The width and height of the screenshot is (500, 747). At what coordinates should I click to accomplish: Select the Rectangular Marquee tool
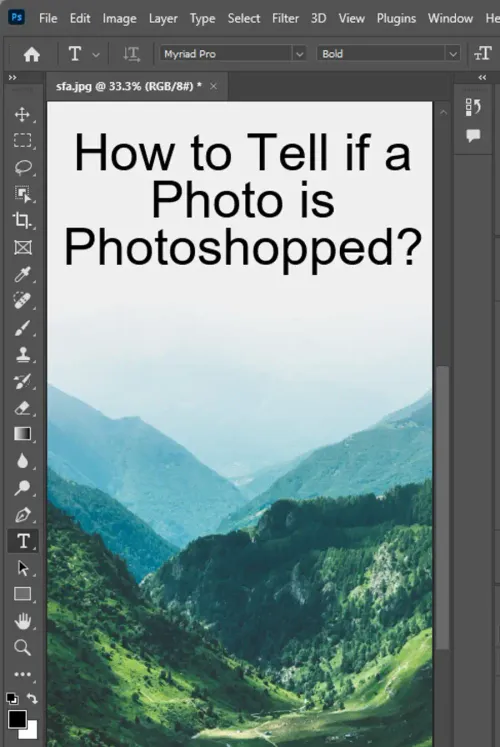pos(22,141)
